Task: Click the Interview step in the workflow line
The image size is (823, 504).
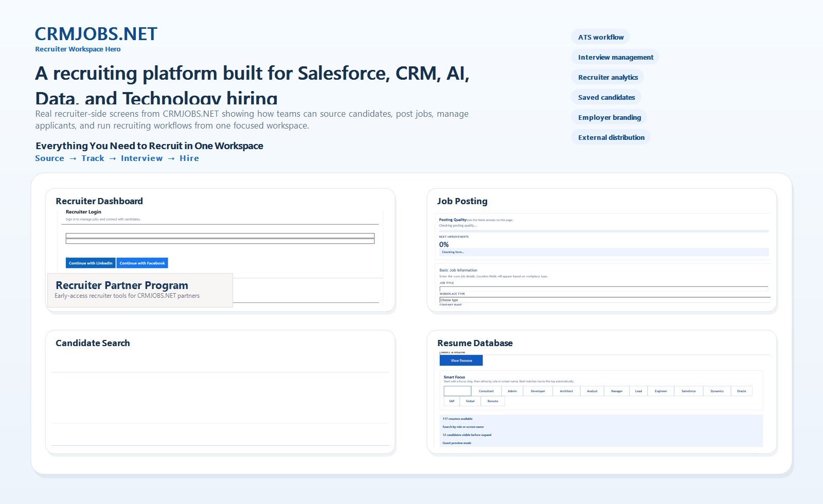Action: click(141, 158)
